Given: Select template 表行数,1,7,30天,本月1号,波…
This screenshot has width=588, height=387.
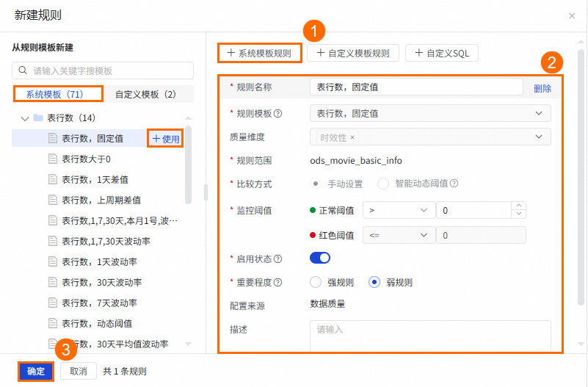Looking at the screenshot, I should [120, 220].
